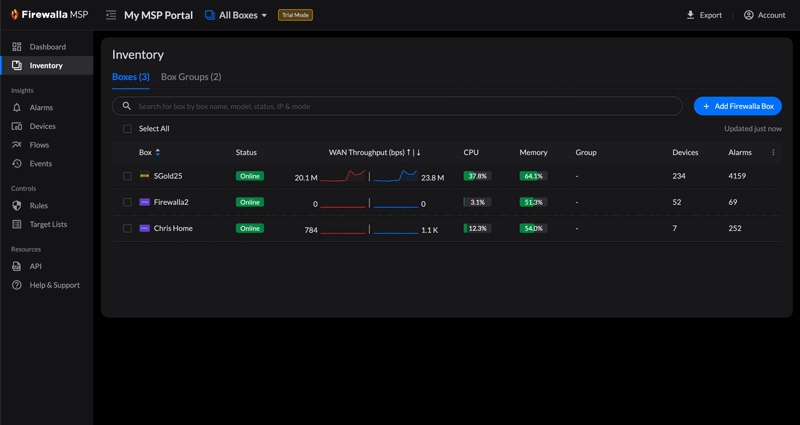The height and width of the screenshot is (425, 800).
Task: Click the magnifier icon in search bar
Action: [x=127, y=106]
